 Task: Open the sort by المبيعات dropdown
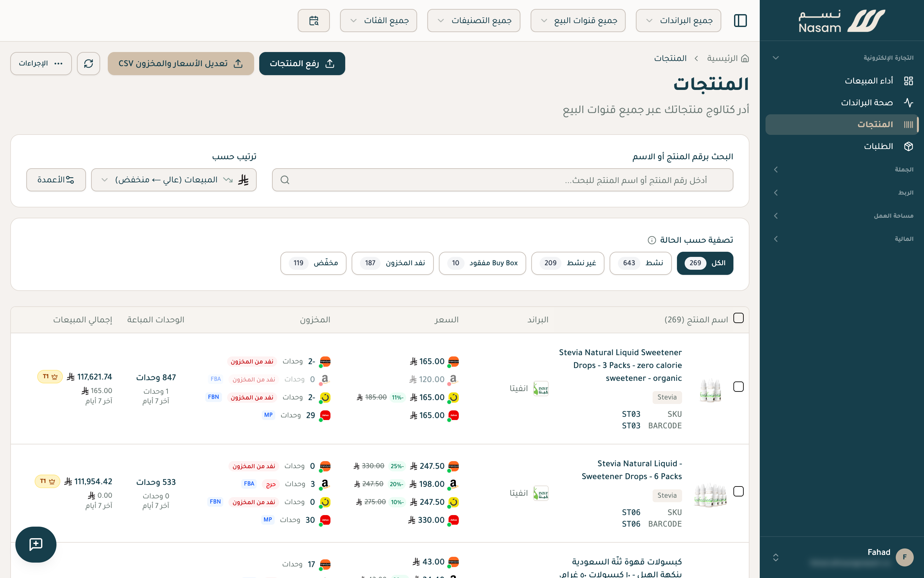174,180
